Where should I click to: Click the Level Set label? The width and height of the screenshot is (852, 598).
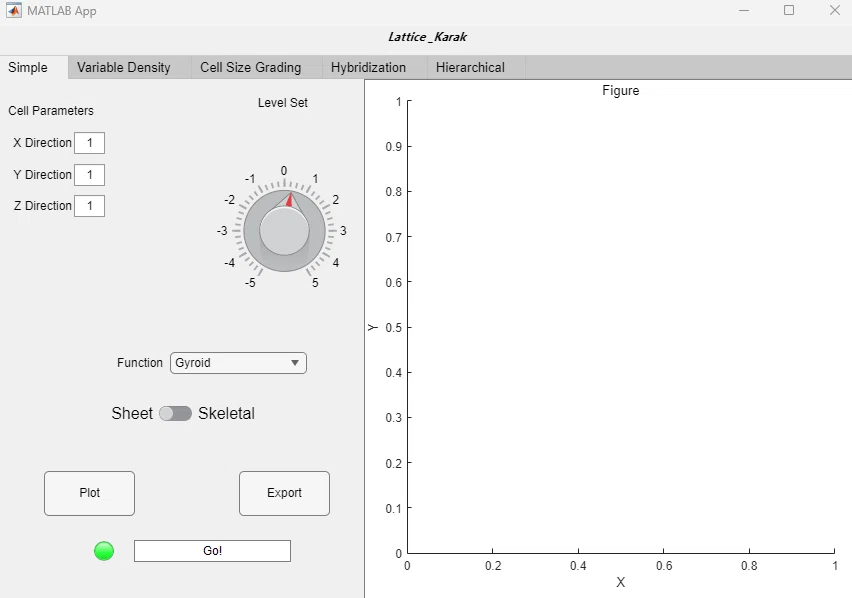tap(283, 103)
